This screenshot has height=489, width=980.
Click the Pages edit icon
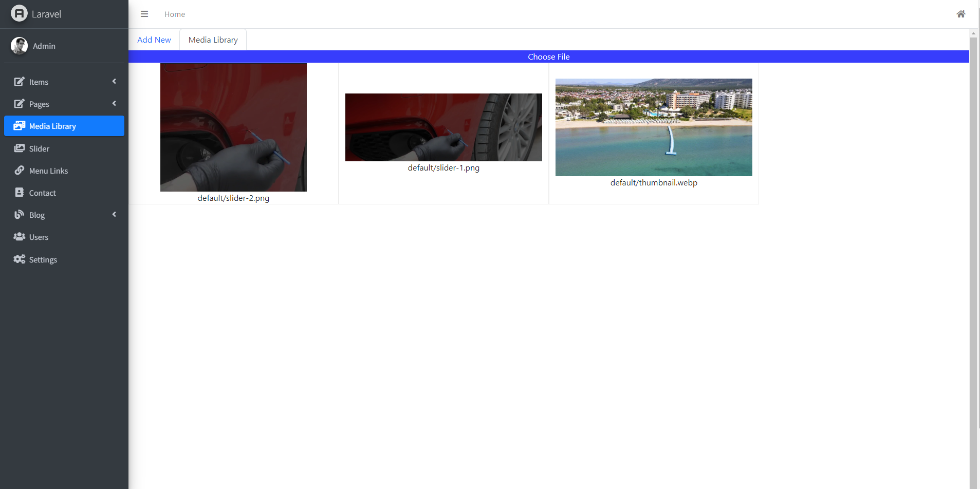(19, 104)
